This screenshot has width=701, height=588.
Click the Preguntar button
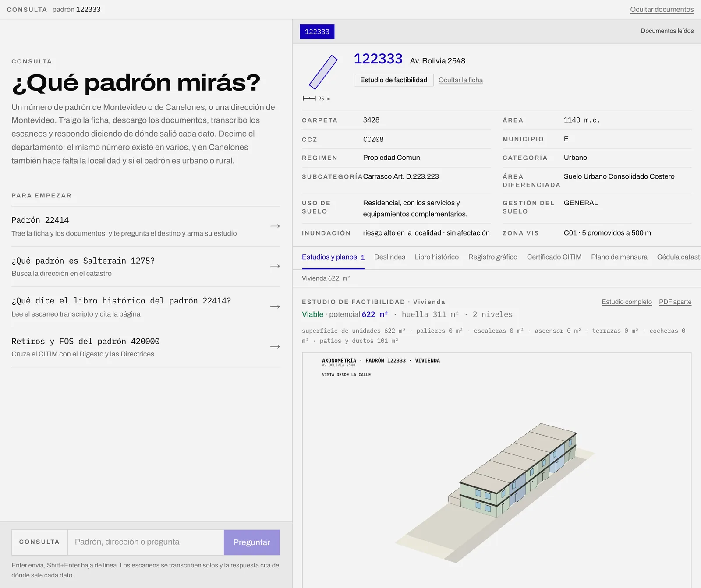251,542
